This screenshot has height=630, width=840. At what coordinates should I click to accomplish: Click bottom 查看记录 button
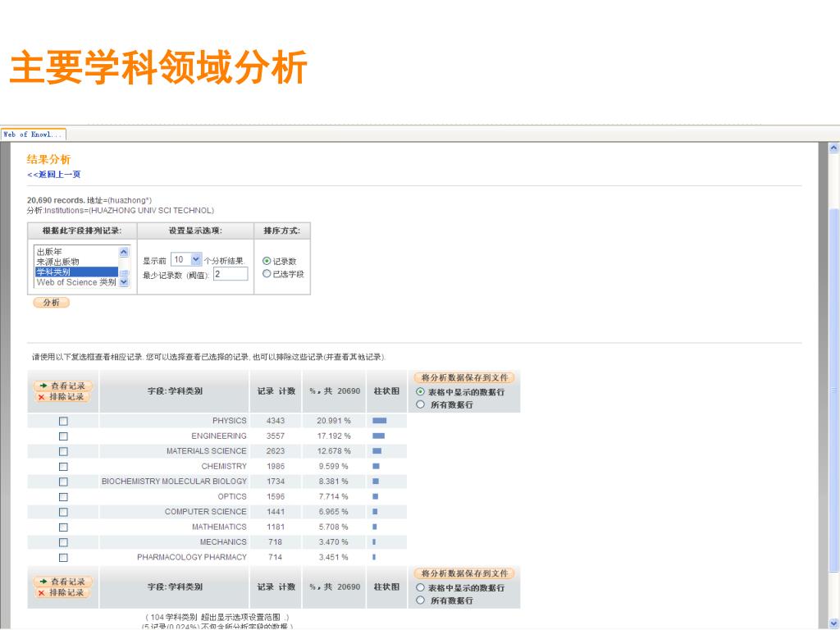pyautogui.click(x=62, y=582)
